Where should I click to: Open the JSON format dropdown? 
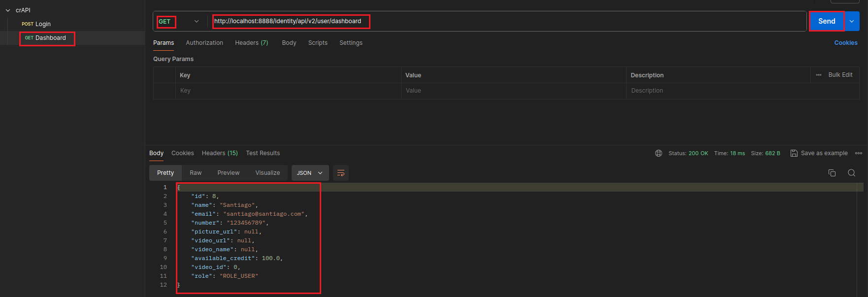pyautogui.click(x=310, y=173)
